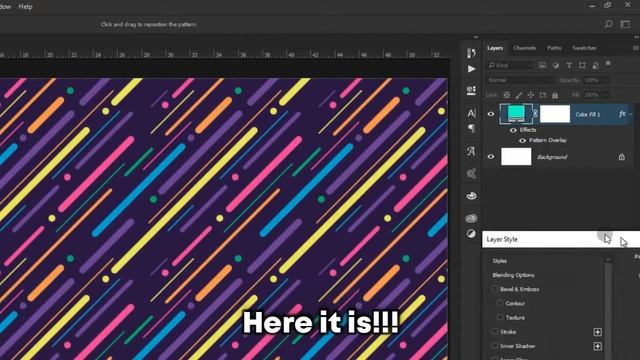
Task: Open the search icon in options bar
Action: [x=609, y=24]
